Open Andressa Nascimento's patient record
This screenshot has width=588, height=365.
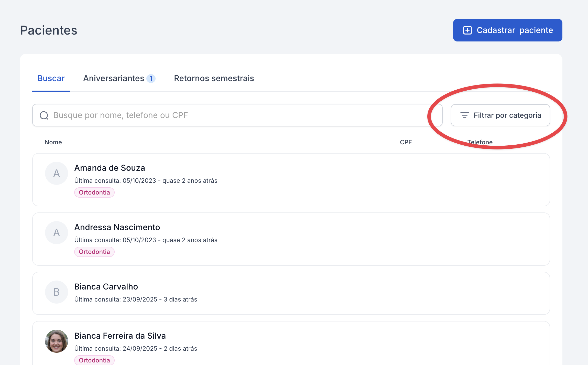[x=117, y=227]
